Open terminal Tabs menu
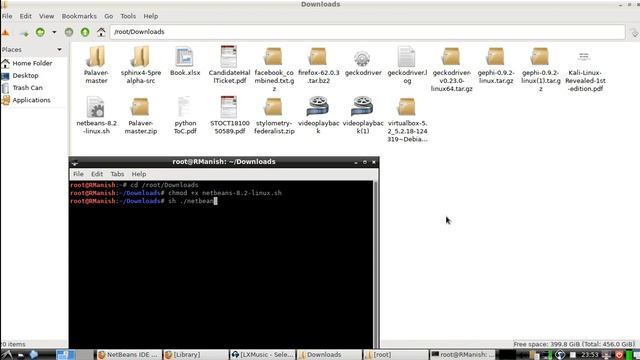The height and width of the screenshot is (360, 640). point(117,174)
